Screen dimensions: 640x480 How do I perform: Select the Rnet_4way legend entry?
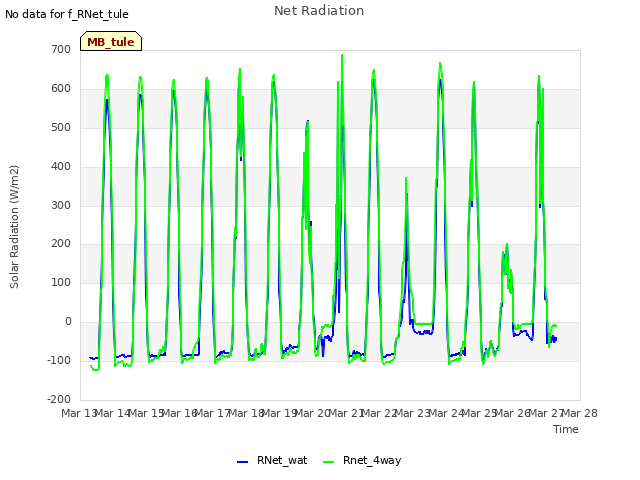click(x=362, y=460)
